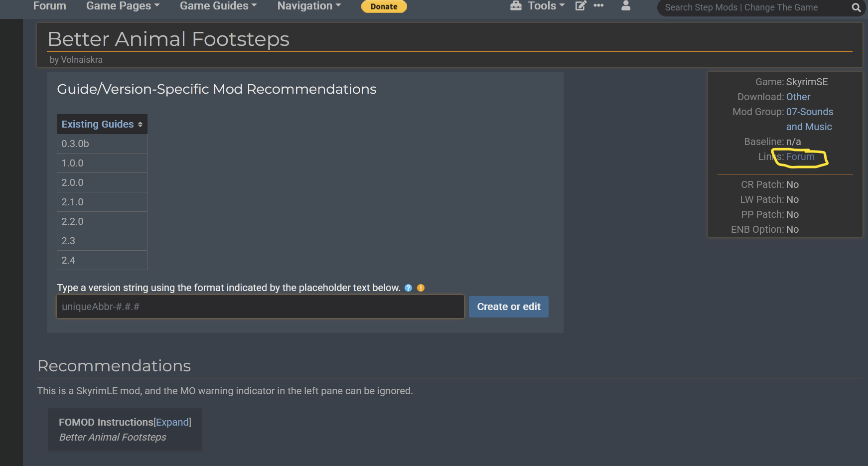This screenshot has height=466, width=868.
Task: Click the edit page pencil icon
Action: click(580, 6)
